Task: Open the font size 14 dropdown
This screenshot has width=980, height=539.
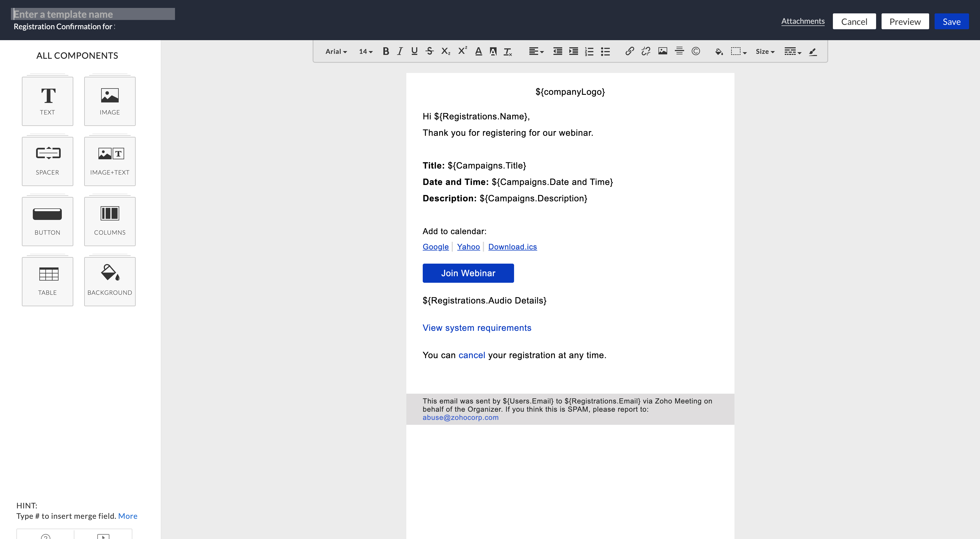Action: click(365, 51)
